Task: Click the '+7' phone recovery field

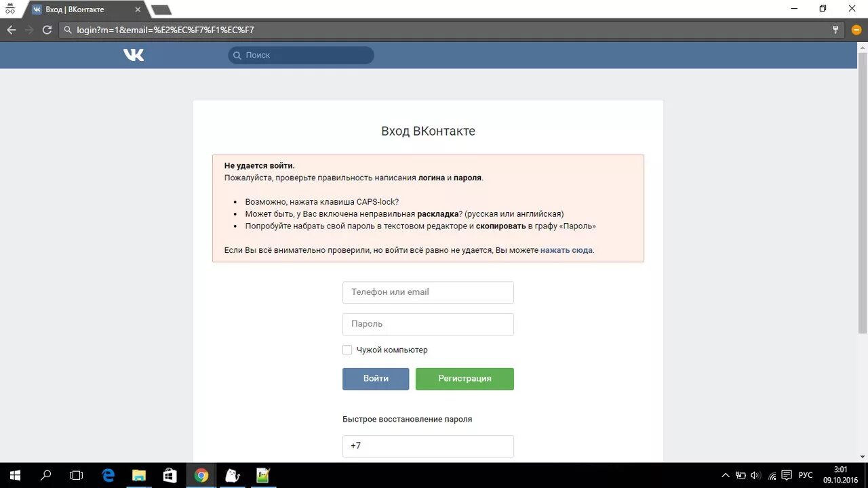Action: [x=428, y=446]
